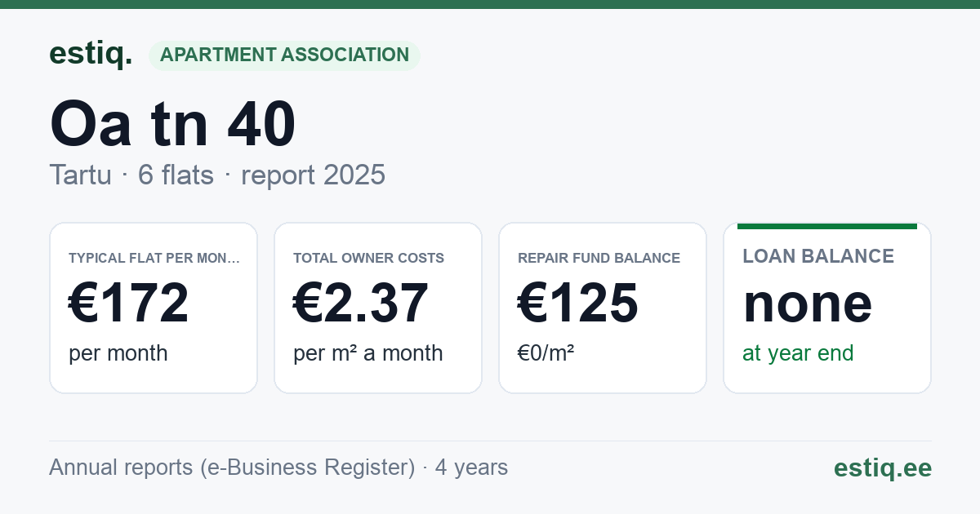Open the estiq.ee link
The height and width of the screenshot is (514, 980).
882,467
